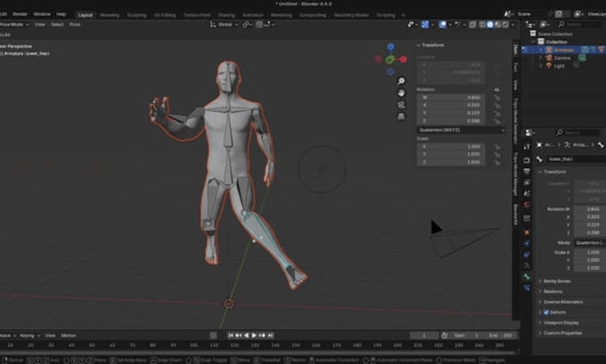Click the play animation button
The height and width of the screenshot is (364, 606).
click(254, 336)
